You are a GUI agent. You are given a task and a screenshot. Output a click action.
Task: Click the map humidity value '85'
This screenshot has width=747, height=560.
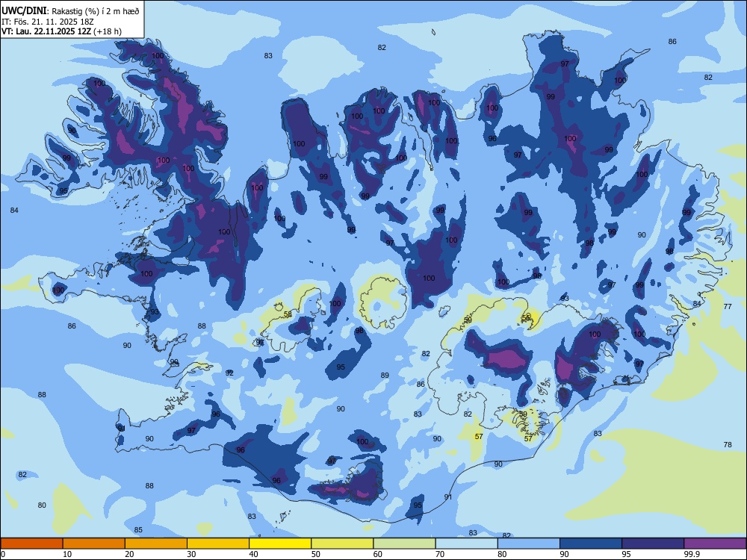tap(138, 529)
